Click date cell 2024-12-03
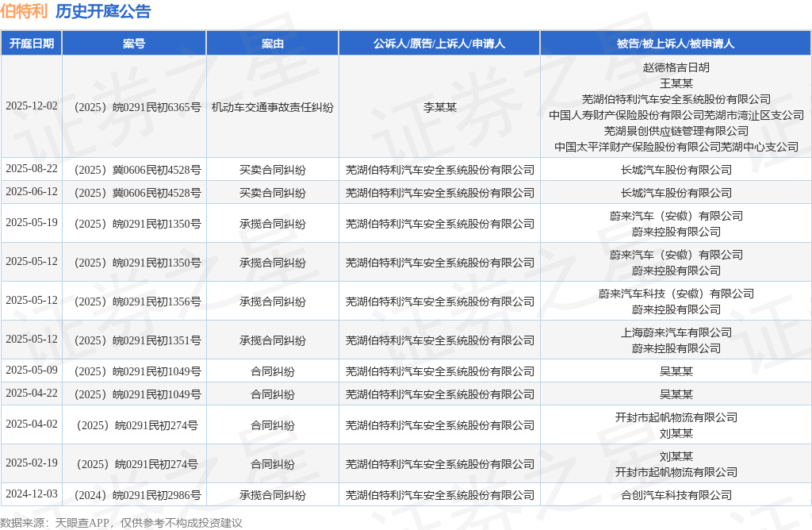The height and width of the screenshot is (530, 812). [32, 494]
